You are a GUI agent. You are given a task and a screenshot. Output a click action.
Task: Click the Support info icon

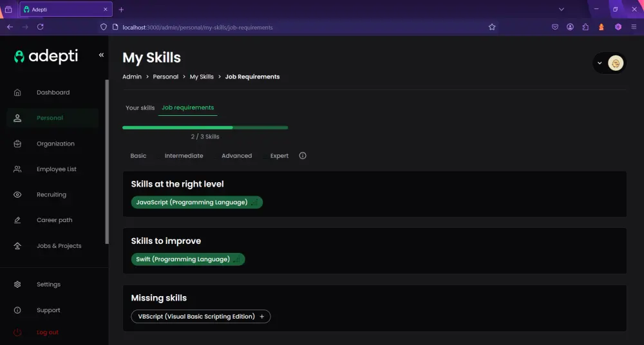(x=17, y=310)
